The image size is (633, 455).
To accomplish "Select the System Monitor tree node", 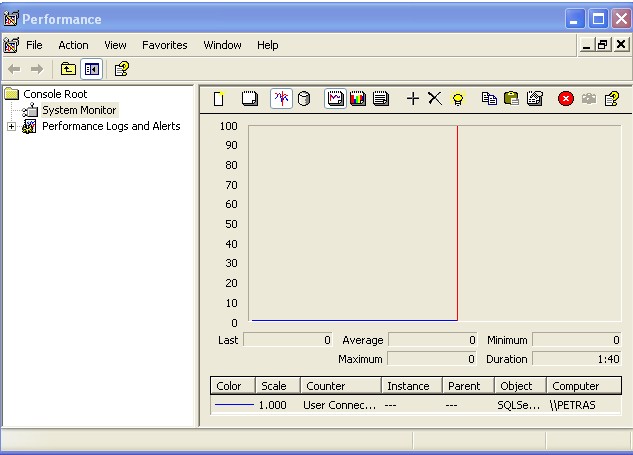I will point(79,110).
